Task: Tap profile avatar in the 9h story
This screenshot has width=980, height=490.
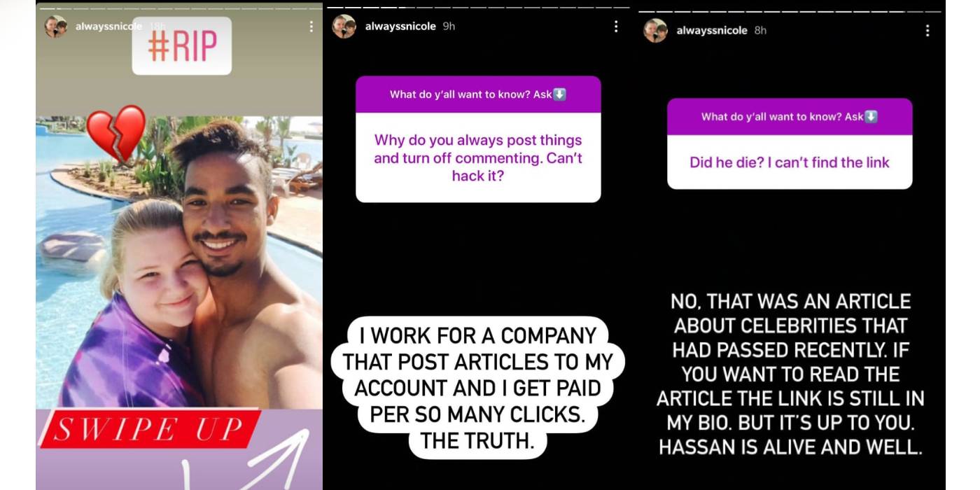Action: pos(344,27)
